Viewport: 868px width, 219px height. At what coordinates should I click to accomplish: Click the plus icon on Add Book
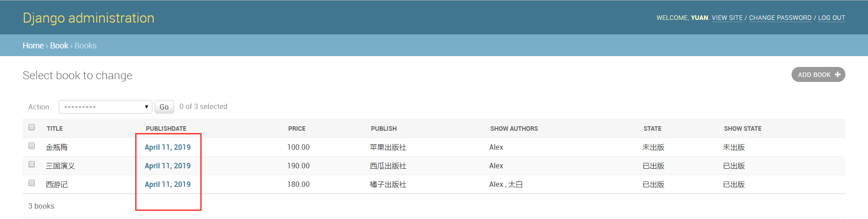pos(837,75)
